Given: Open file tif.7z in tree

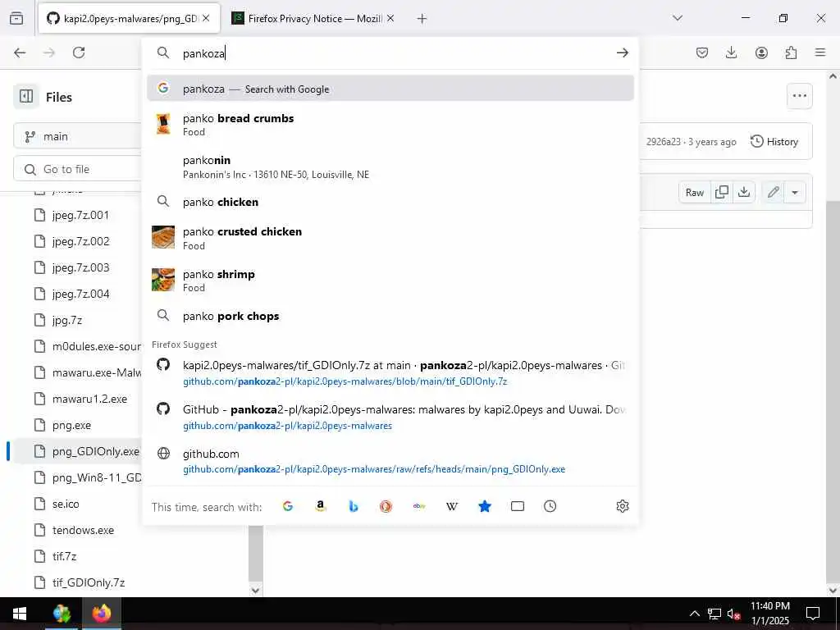Looking at the screenshot, I should coord(64,557).
